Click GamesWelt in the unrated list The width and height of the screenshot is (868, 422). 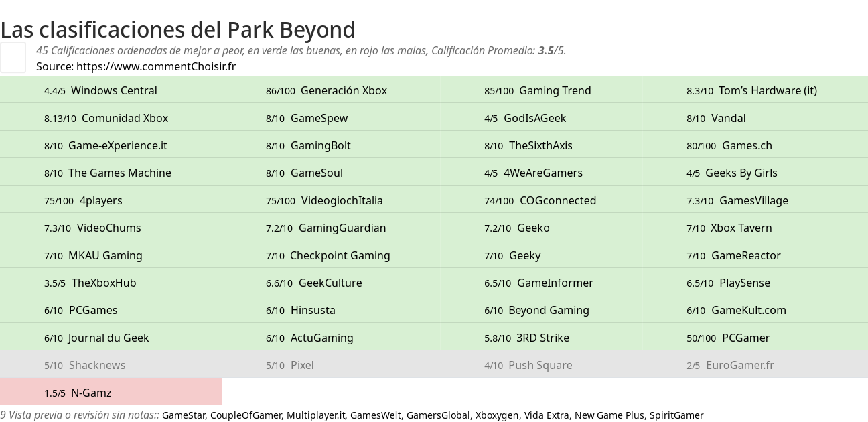(x=375, y=415)
